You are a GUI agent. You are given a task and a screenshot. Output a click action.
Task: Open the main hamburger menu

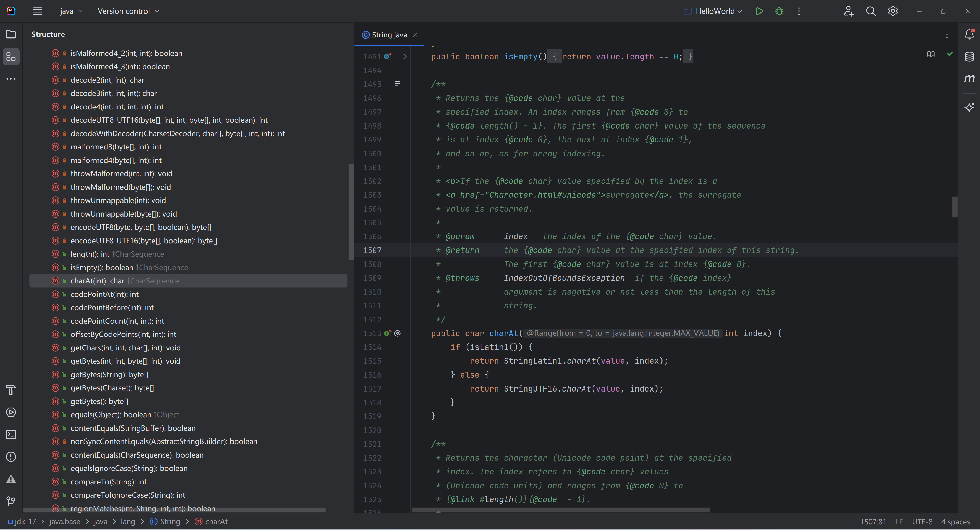(x=37, y=11)
